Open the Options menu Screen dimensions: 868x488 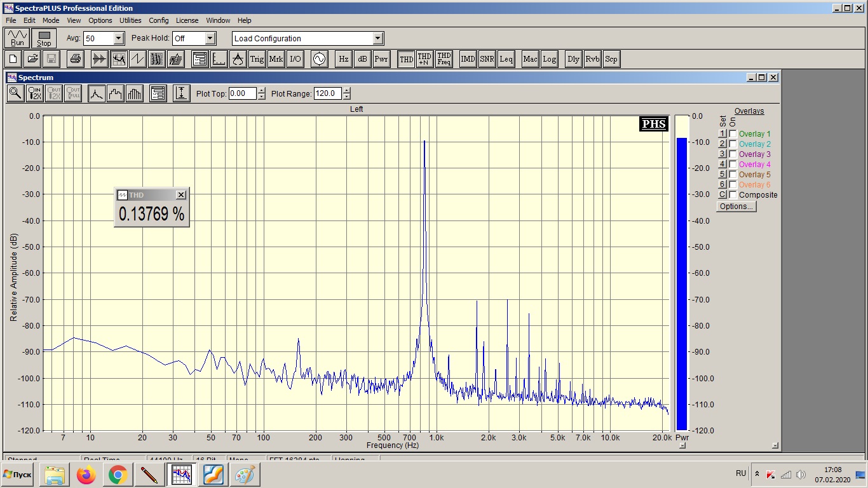(100, 20)
